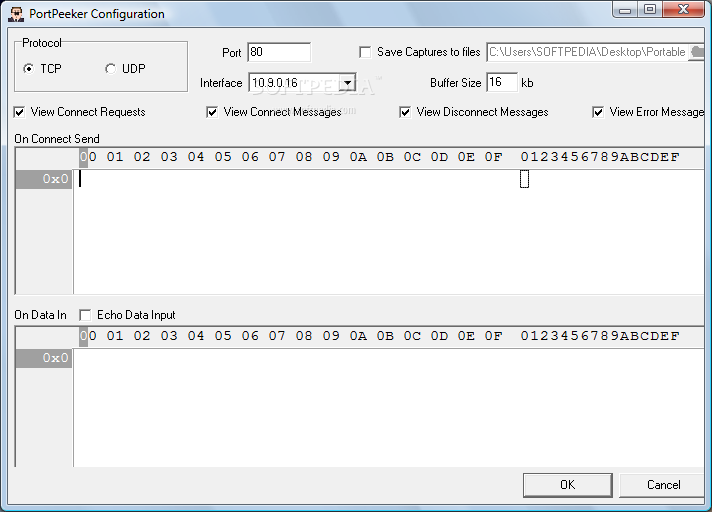Click the ASCII column cursor in On Connect Send
The height and width of the screenshot is (512, 712).
tap(524, 179)
